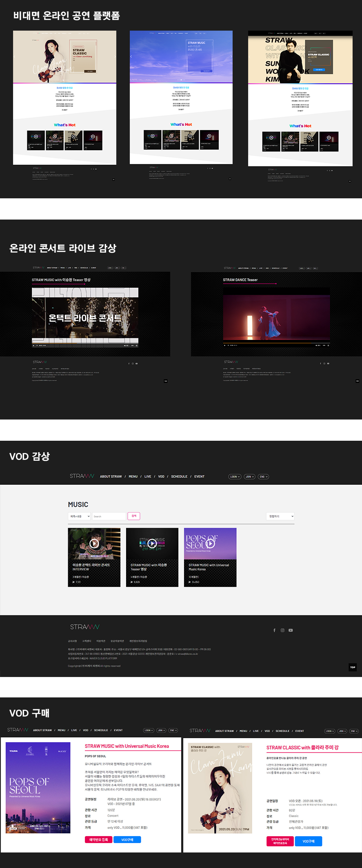Mute volume on the STRAW DANCE Teaser player

pos(317,345)
